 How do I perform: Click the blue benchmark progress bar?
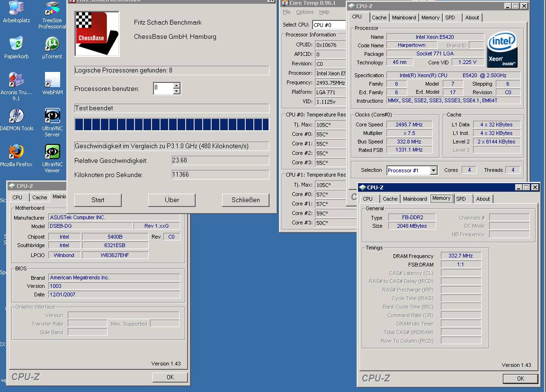click(x=172, y=125)
